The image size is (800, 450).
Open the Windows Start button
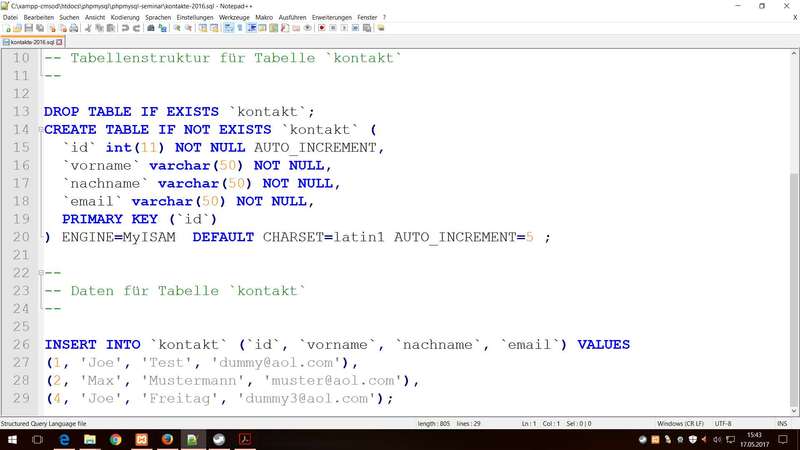pyautogui.click(x=12, y=439)
